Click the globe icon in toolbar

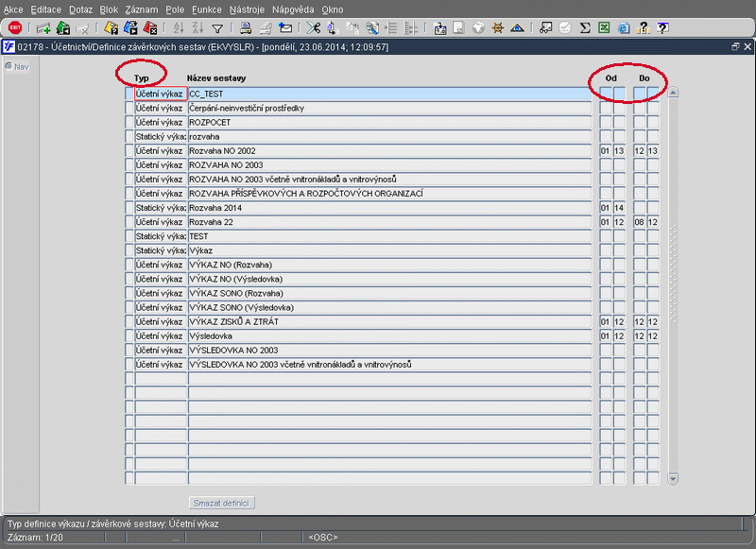[x=478, y=28]
